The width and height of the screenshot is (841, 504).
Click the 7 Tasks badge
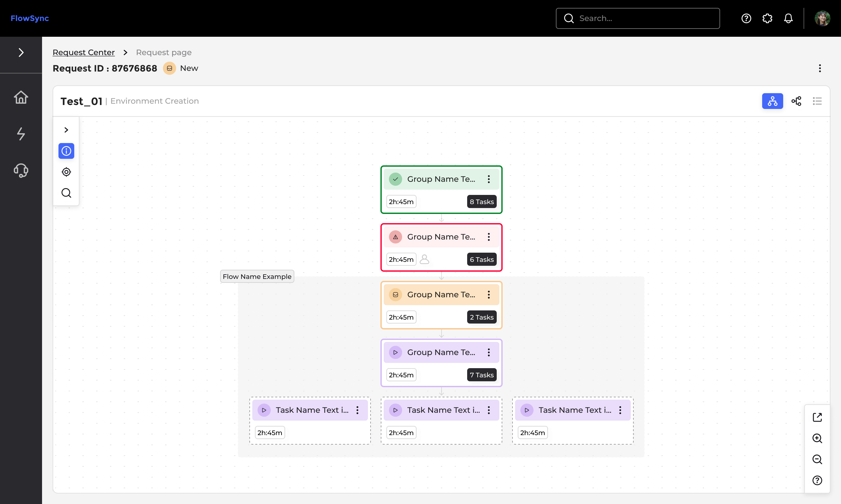click(481, 375)
